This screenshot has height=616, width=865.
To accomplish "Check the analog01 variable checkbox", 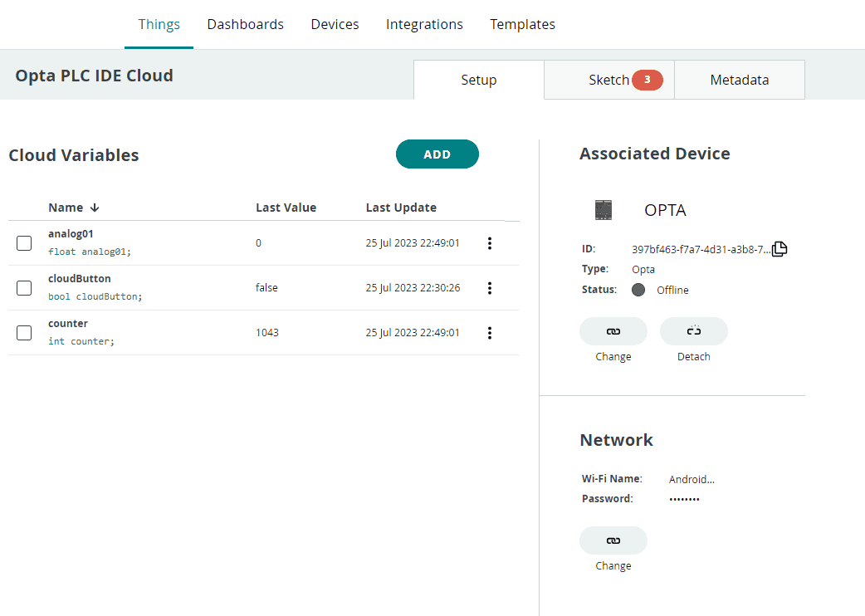I will coord(24,243).
